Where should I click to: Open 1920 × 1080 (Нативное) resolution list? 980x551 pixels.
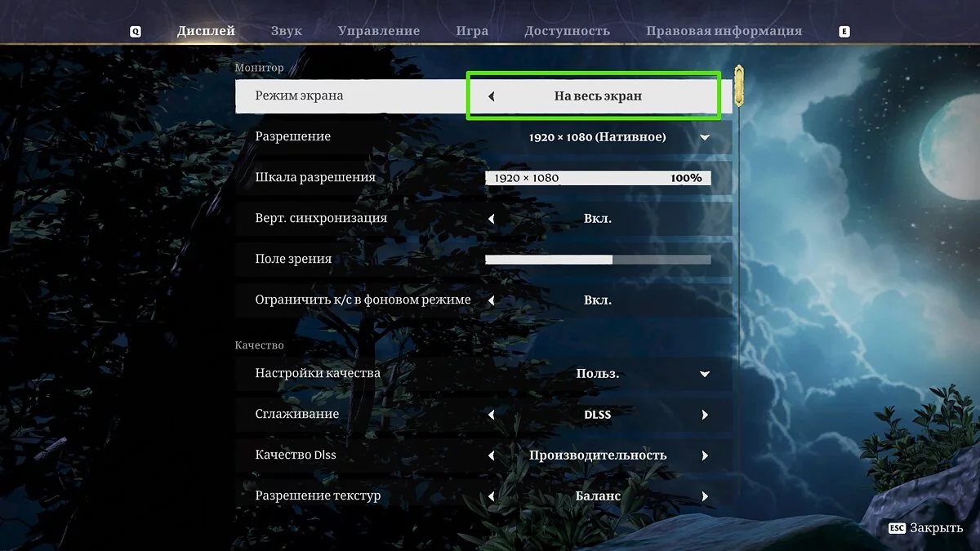tap(598, 137)
